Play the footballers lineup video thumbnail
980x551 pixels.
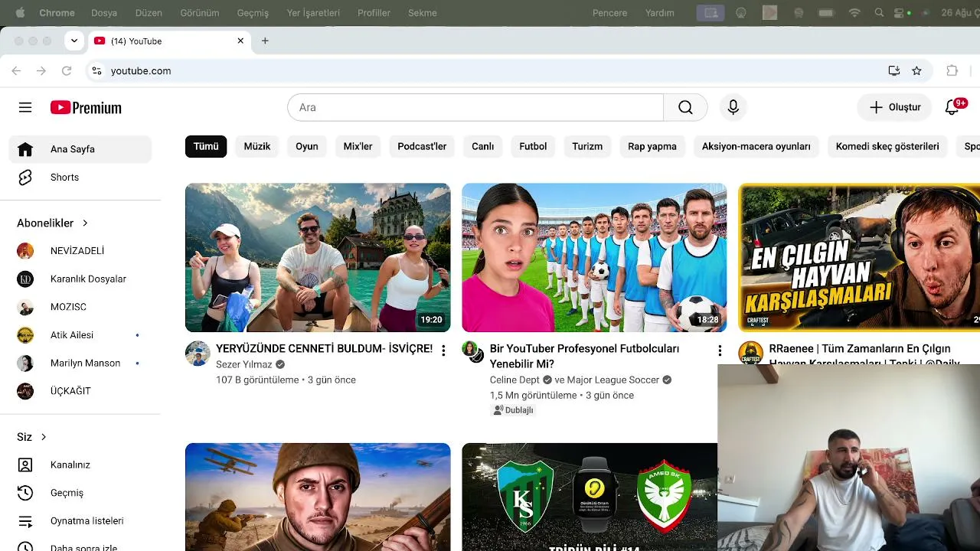pyautogui.click(x=594, y=258)
